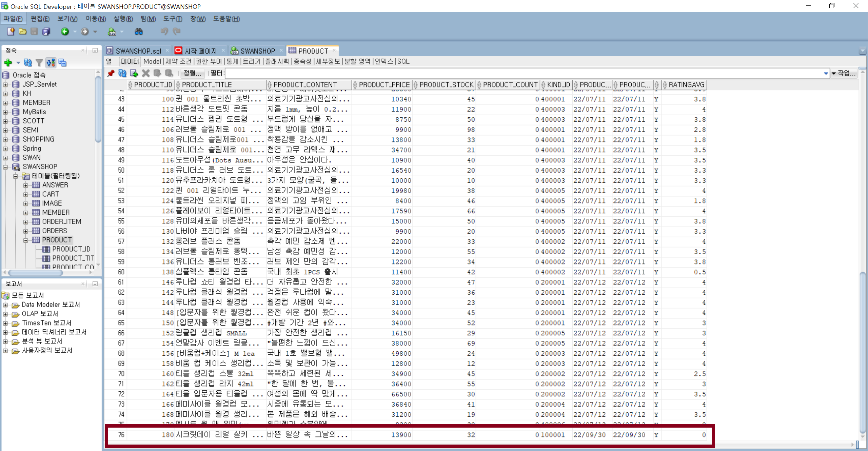Screen dimensions: 868x451
Task: Insert a new row in the data grid
Action: tap(134, 73)
